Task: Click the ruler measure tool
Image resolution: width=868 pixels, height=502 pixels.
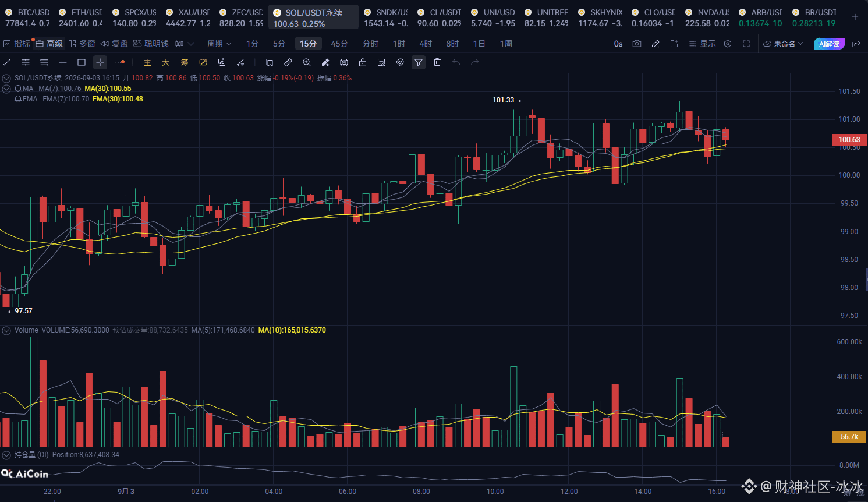Action: click(288, 62)
